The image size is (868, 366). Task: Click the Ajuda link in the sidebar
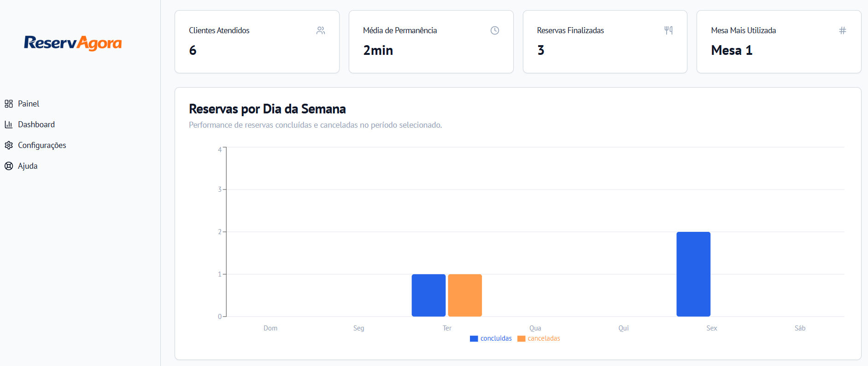pos(28,166)
